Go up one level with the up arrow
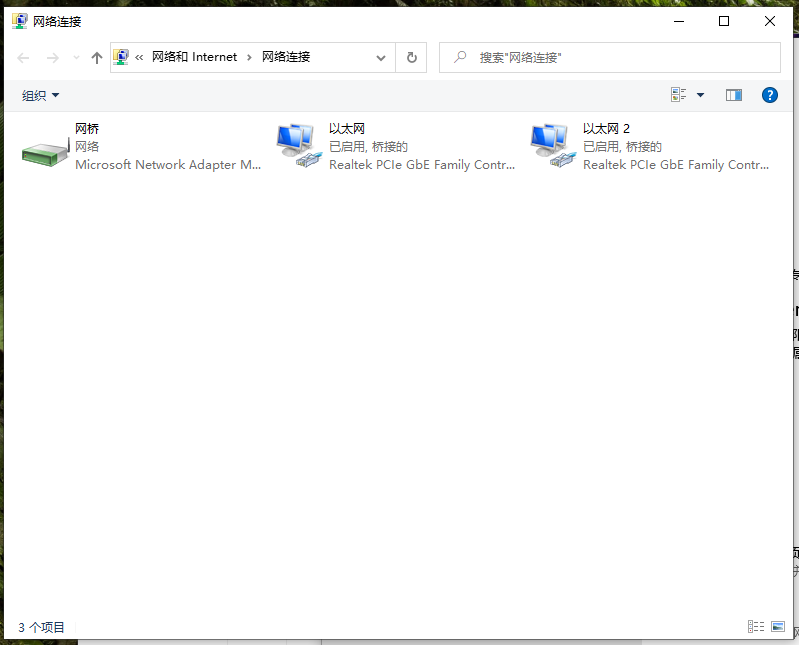Viewport: 799px width, 645px height. pyautogui.click(x=97, y=58)
